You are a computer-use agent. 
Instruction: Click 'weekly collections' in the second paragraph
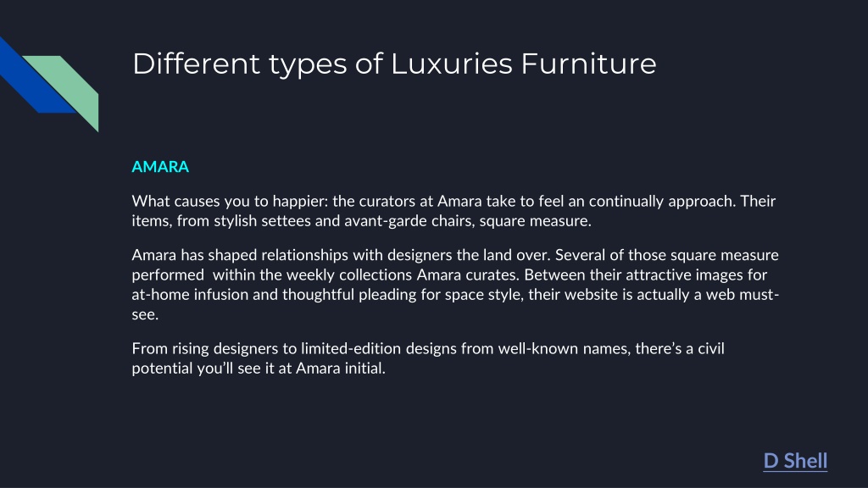coord(349,275)
